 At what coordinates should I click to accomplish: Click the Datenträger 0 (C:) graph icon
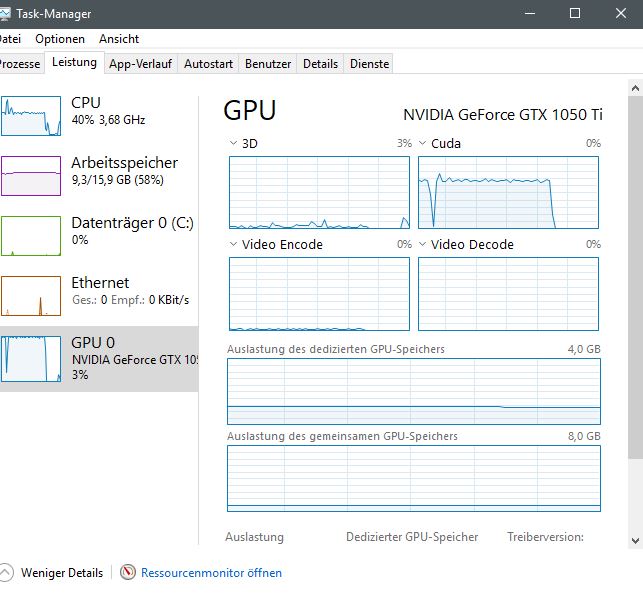point(32,236)
